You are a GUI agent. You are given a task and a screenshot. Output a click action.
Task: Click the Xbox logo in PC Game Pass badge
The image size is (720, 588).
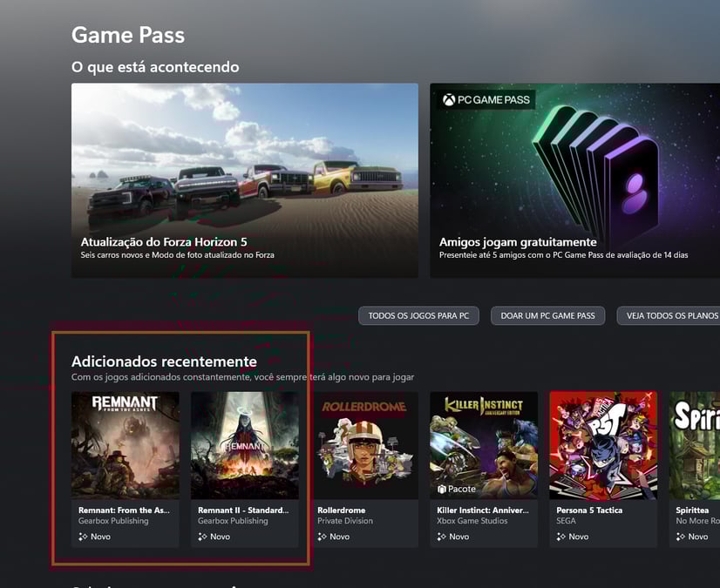pyautogui.click(x=449, y=99)
